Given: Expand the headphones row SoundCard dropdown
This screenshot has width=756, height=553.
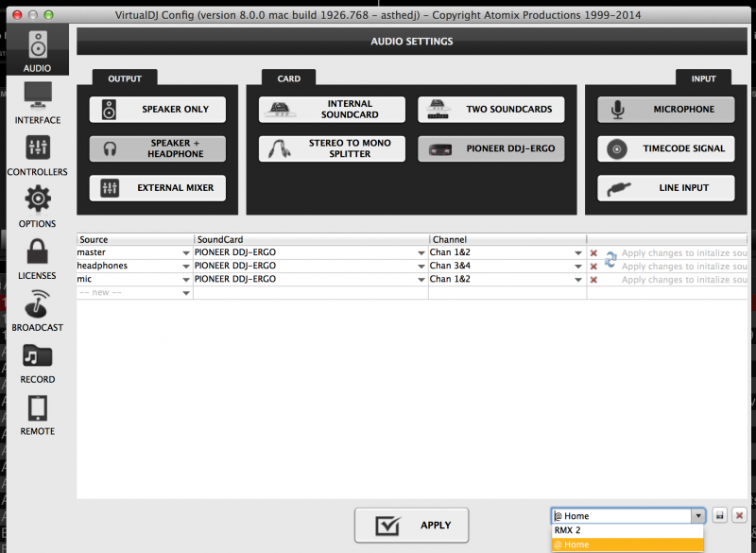Looking at the screenshot, I should tap(420, 267).
